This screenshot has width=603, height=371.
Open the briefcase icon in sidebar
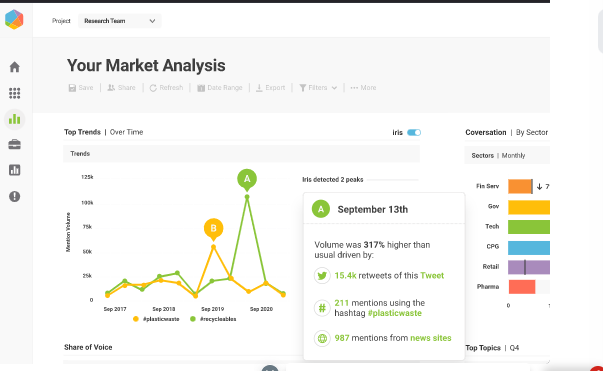(x=15, y=145)
